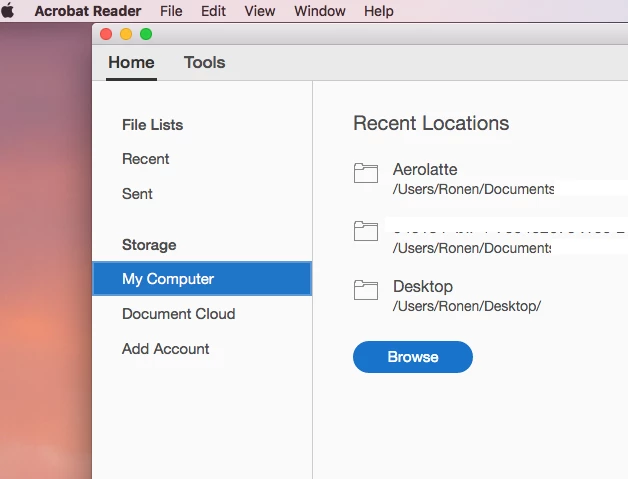Open the Edit menu
The image size is (628, 479).
coord(213,11)
